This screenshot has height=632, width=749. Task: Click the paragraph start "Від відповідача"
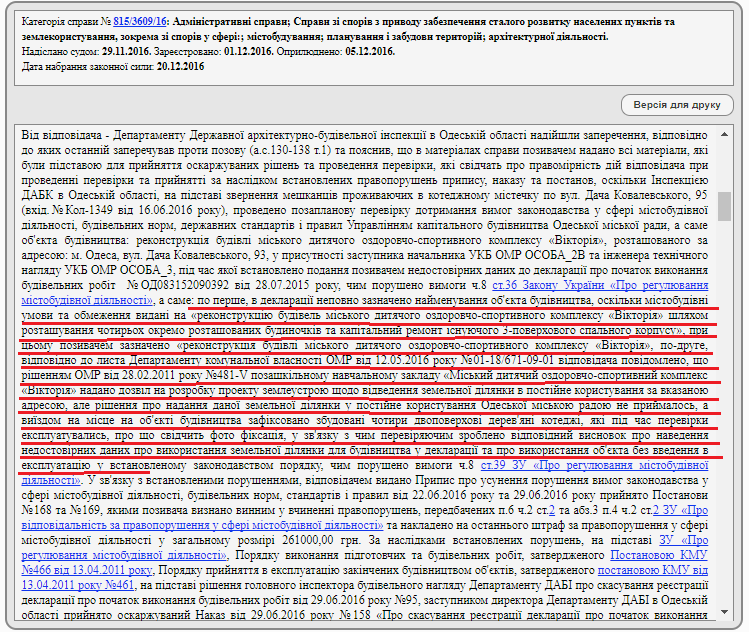(60, 135)
